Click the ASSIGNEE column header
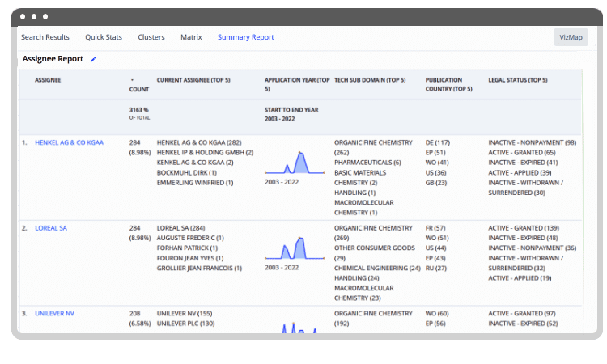 tap(48, 80)
